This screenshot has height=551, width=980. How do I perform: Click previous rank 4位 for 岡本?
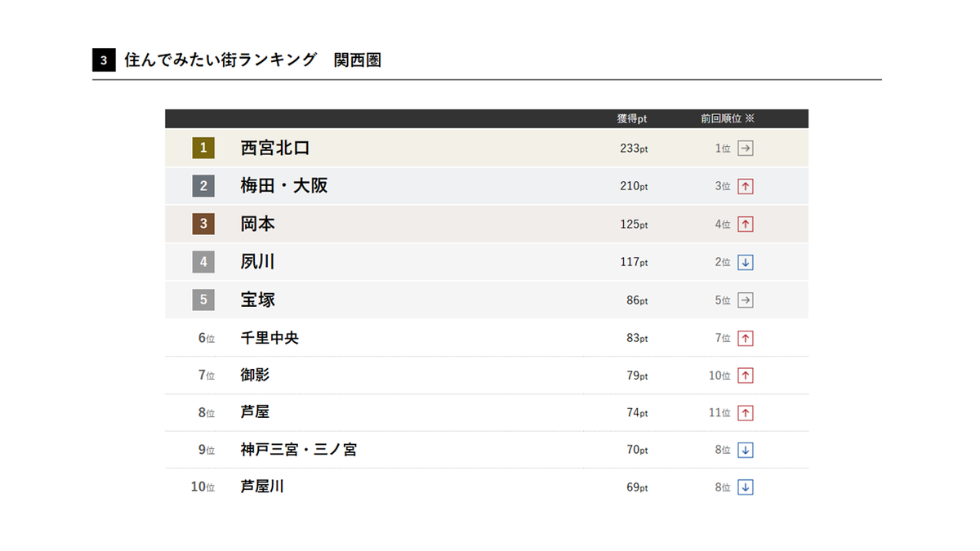(x=723, y=224)
